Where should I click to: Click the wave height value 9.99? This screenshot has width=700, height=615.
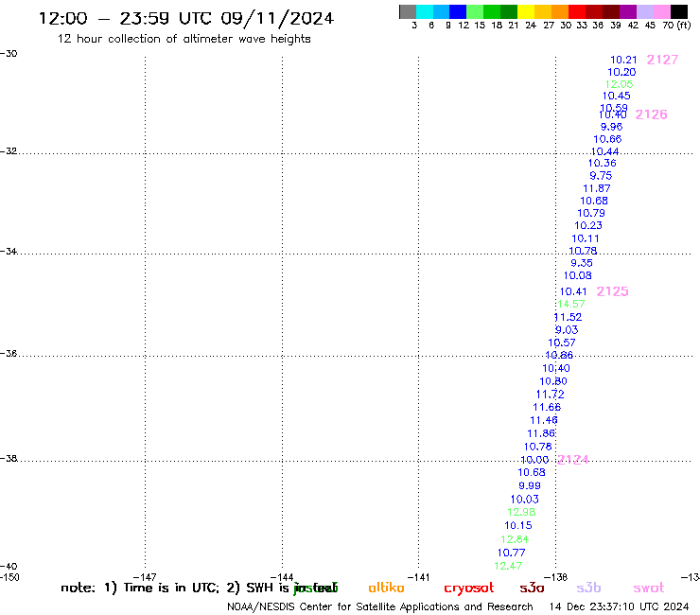[530, 485]
